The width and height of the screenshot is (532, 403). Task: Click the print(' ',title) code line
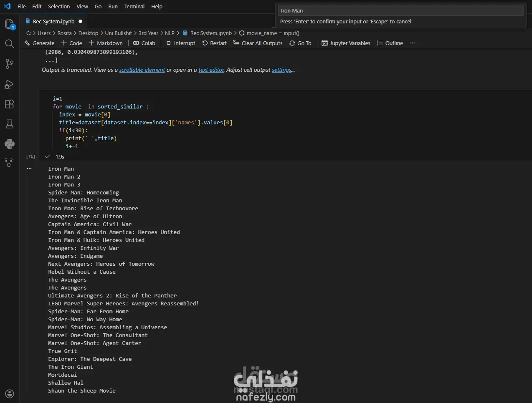[x=91, y=138]
